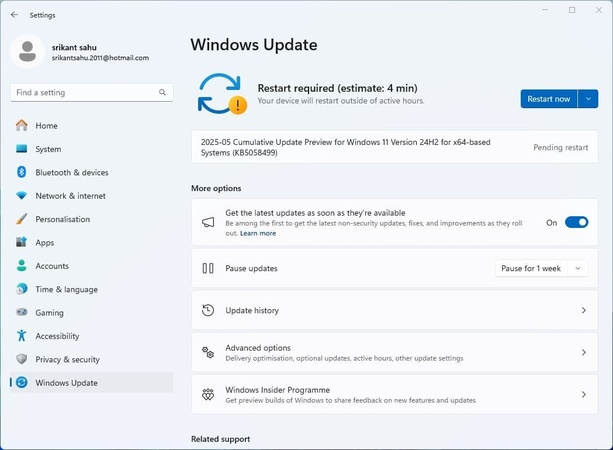Click the Pending restart status text
The image size is (613, 450).
click(561, 147)
